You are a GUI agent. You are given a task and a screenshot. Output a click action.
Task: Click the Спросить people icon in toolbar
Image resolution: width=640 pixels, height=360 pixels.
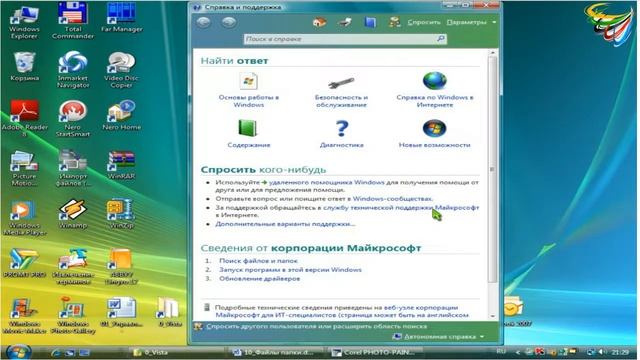[x=394, y=22]
